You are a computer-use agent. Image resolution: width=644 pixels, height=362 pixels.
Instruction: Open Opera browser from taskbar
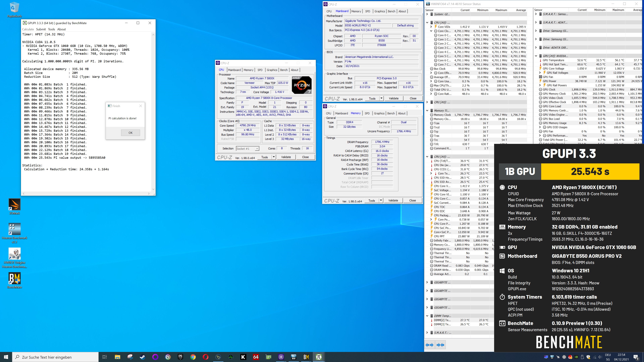[205, 357]
